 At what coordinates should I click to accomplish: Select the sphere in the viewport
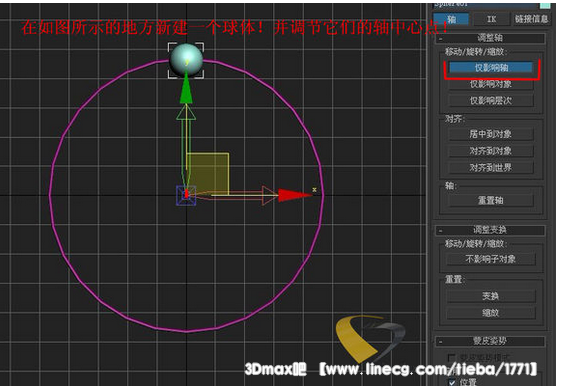click(x=186, y=60)
